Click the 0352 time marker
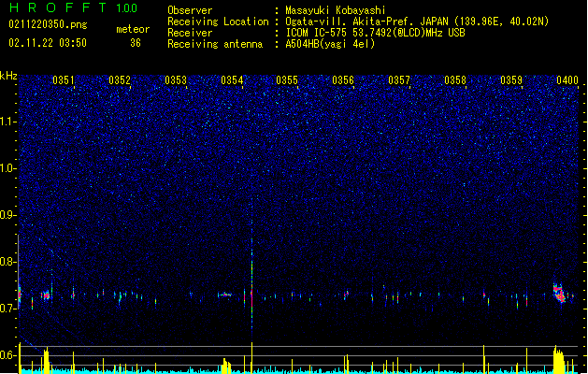 coord(120,80)
